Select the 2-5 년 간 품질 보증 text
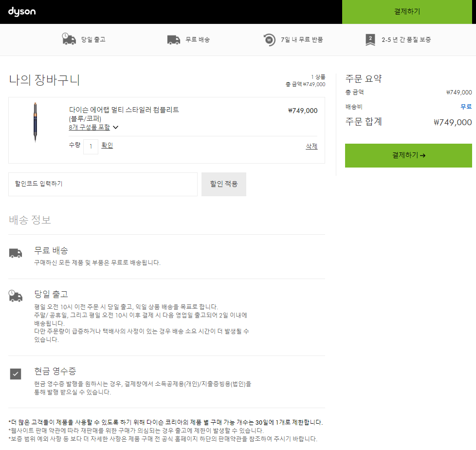Viewport: 476px width, 450px height. [x=406, y=39]
